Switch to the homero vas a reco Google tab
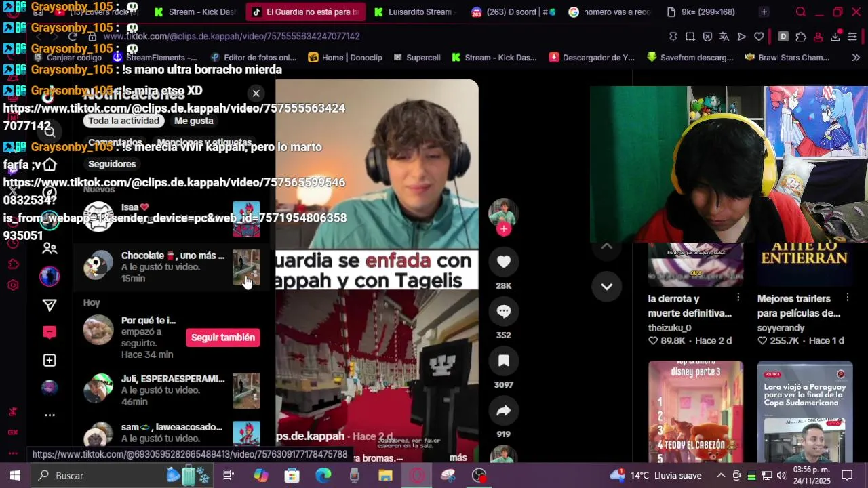This screenshot has height=488, width=868. (x=609, y=12)
